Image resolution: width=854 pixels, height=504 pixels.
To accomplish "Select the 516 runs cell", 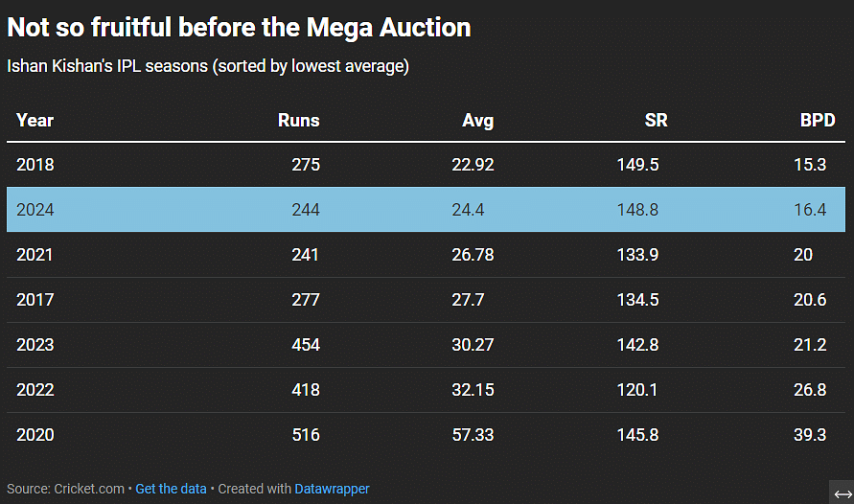I will (306, 435).
